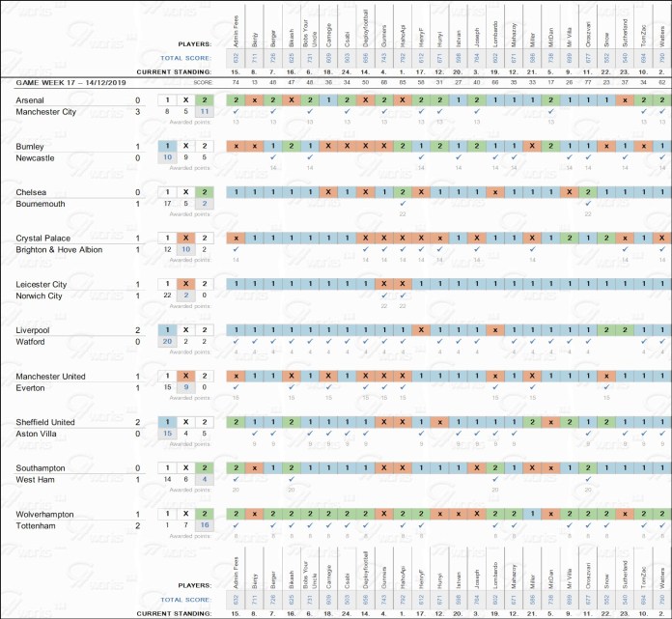This screenshot has height=619, width=672.
Task: Click Admin Fees player header at the top
Action: pos(235,23)
